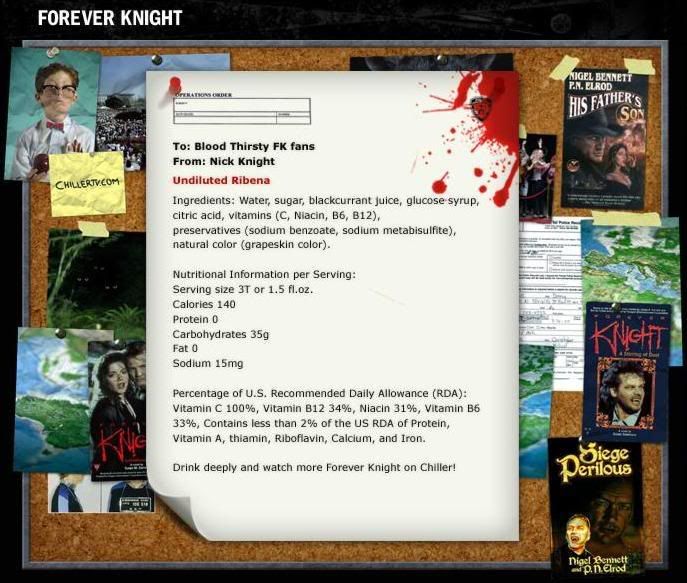The image size is (687, 583).
Task: Open the police report form paper
Action: [550, 302]
